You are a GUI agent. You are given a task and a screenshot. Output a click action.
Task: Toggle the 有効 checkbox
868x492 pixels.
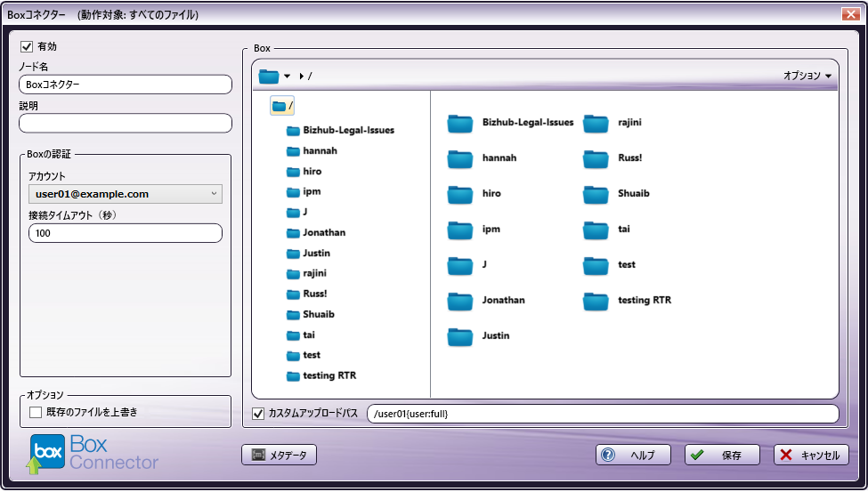[27, 46]
